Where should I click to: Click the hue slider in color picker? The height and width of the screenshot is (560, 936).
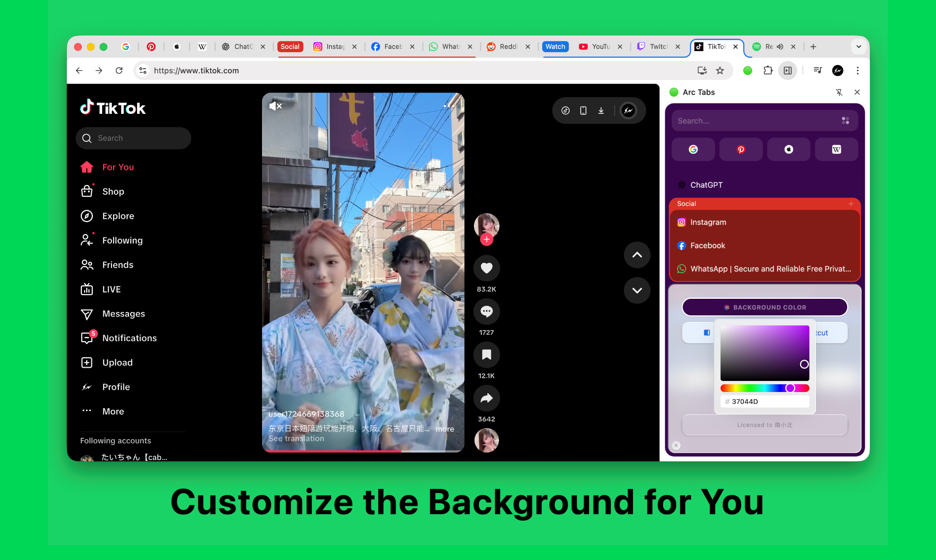point(764,388)
